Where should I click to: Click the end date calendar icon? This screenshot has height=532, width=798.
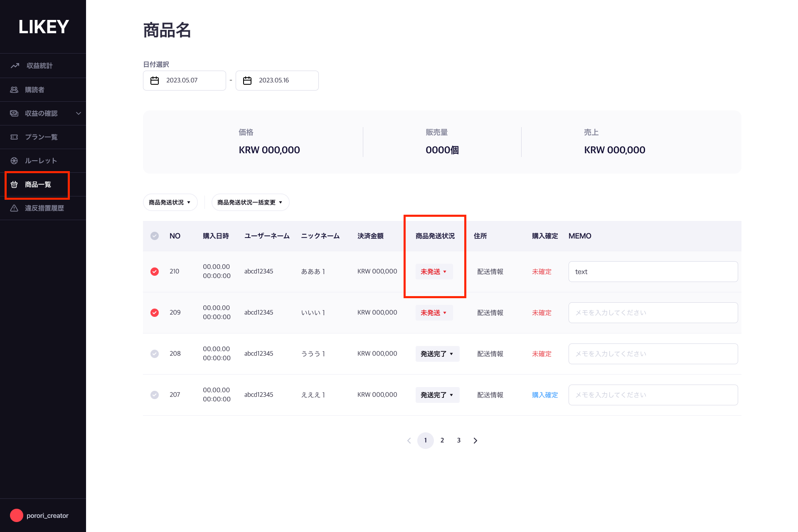click(x=247, y=81)
